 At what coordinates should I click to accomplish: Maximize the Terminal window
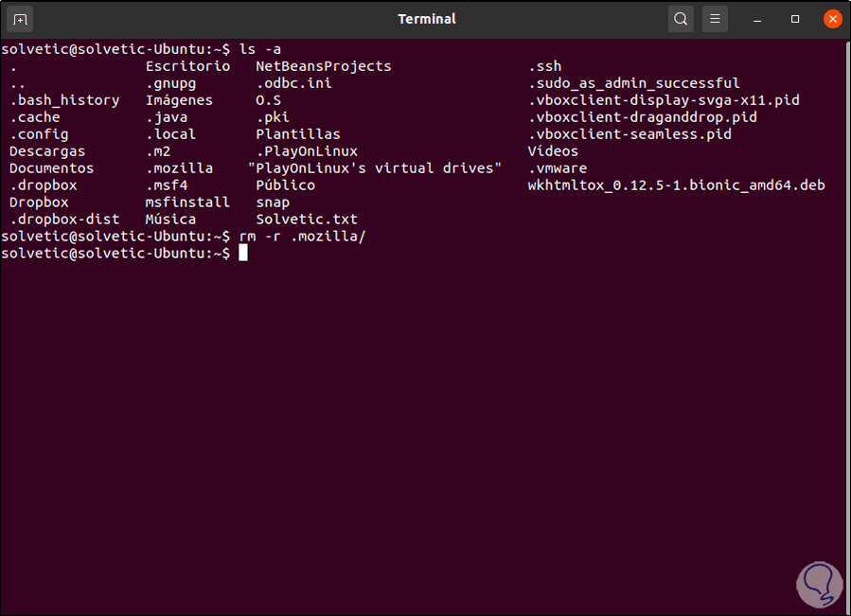coord(795,19)
